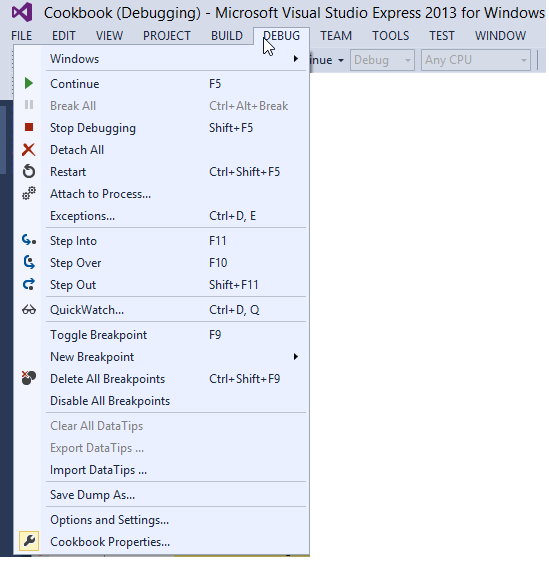
Task: Open QuickWatch... from the menu
Action: (x=161, y=310)
